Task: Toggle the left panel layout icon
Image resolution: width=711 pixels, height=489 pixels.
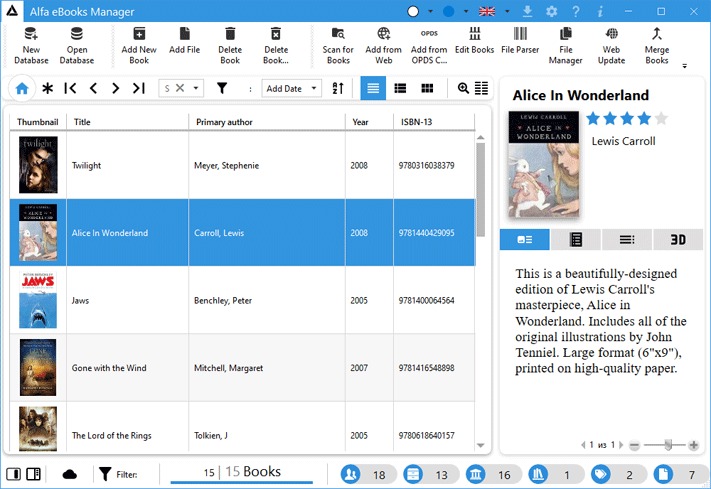Action: click(x=14, y=474)
